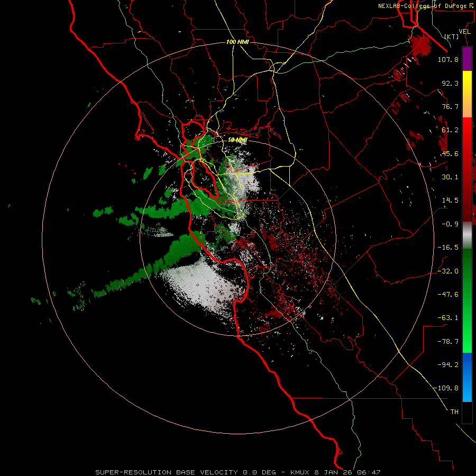Image resolution: width=476 pixels, height=476 pixels.
Task: Select the 61.2 velocity scale value
Action: 450,130
